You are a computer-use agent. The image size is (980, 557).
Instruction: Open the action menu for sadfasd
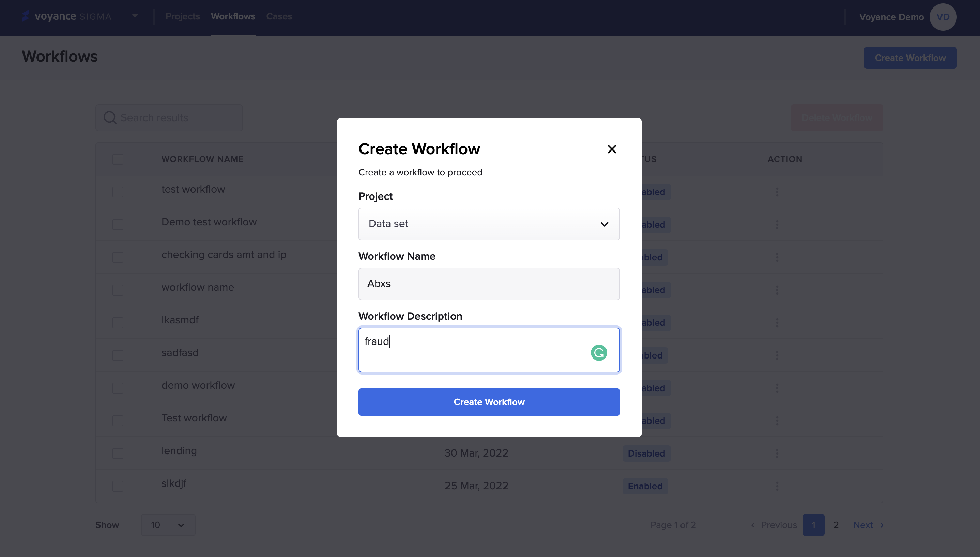(777, 355)
